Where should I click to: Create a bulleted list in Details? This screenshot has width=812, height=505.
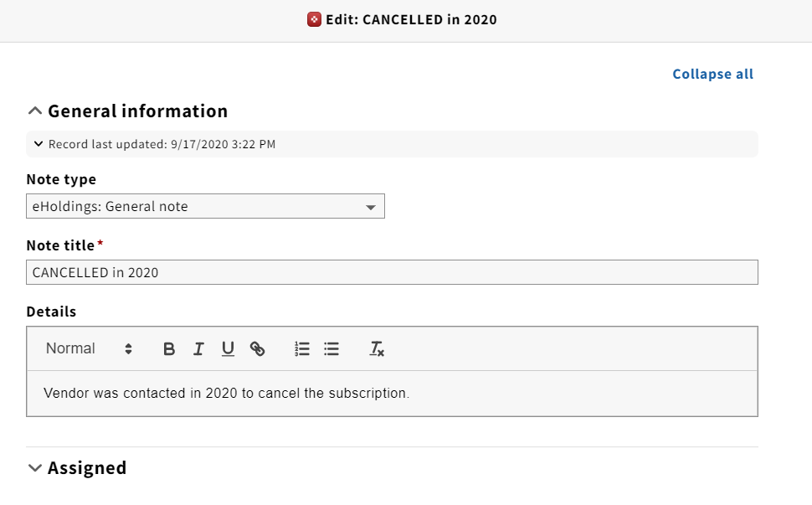tap(331, 348)
